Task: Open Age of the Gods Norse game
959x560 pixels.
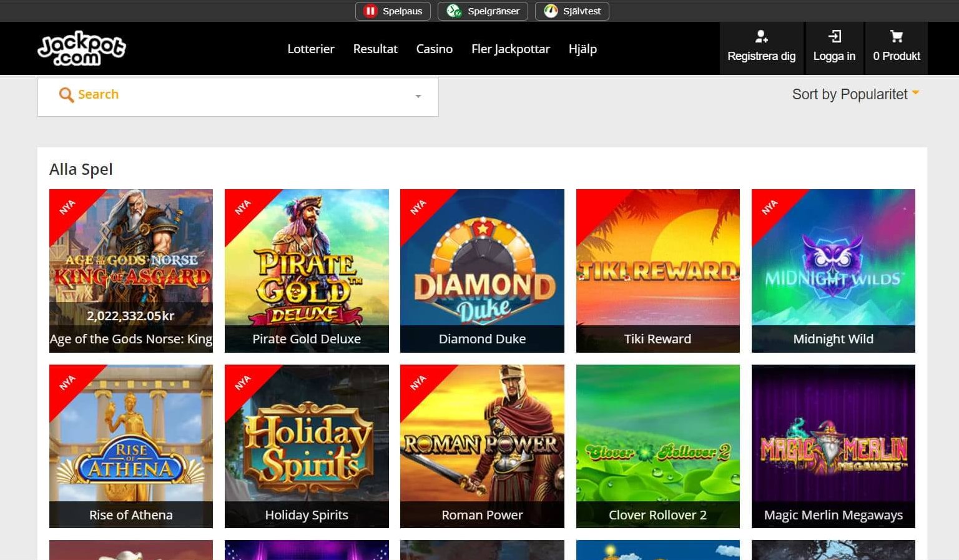Action: click(x=131, y=271)
